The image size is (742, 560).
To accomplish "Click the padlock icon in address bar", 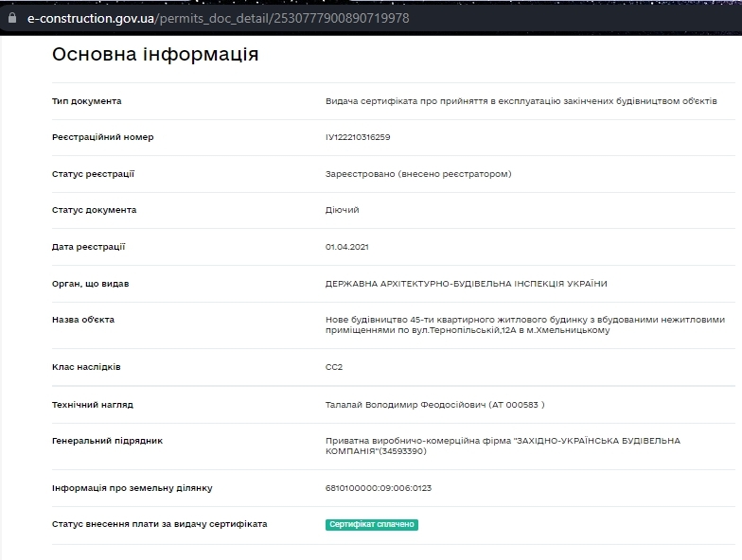I will [12, 18].
